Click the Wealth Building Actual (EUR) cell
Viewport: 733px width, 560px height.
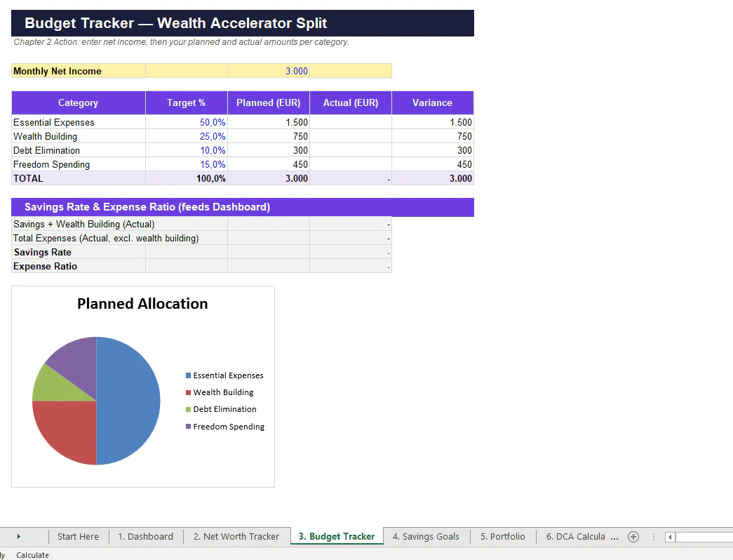[351, 136]
